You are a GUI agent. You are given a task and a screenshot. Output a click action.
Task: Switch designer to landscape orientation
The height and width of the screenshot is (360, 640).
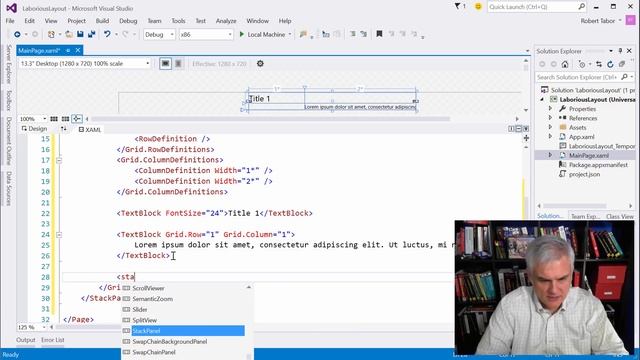[x=165, y=63]
